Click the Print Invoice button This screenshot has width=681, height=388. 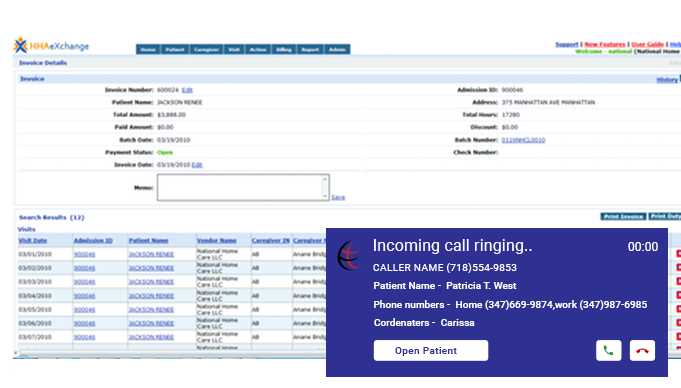[623, 216]
